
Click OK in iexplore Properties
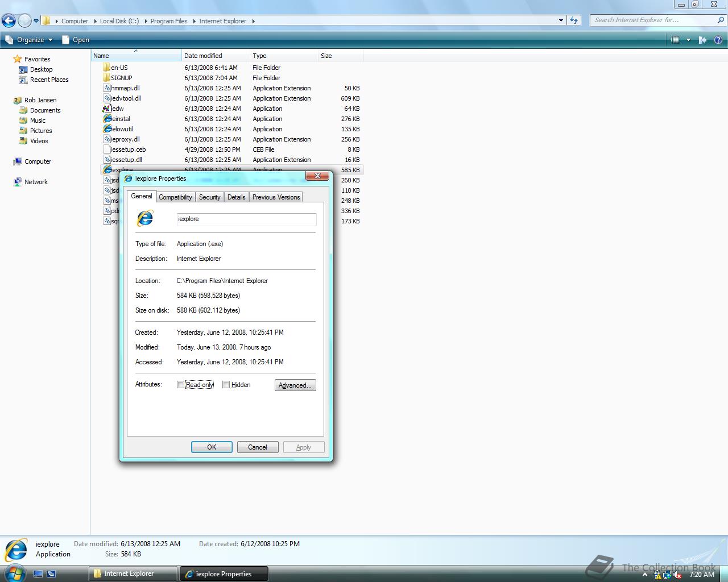(x=212, y=447)
